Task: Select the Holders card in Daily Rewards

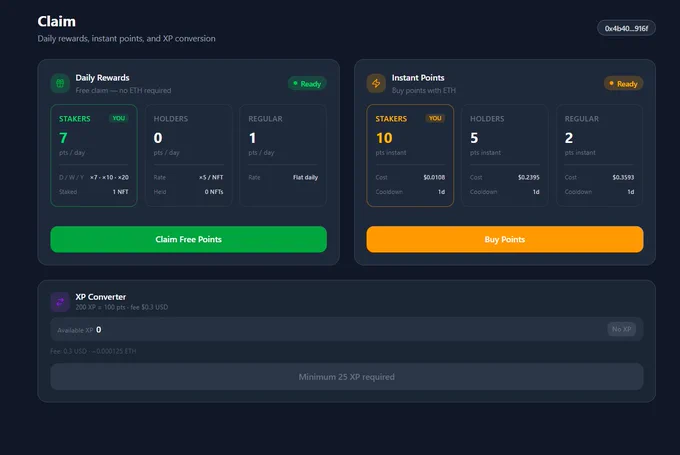Action: point(189,155)
